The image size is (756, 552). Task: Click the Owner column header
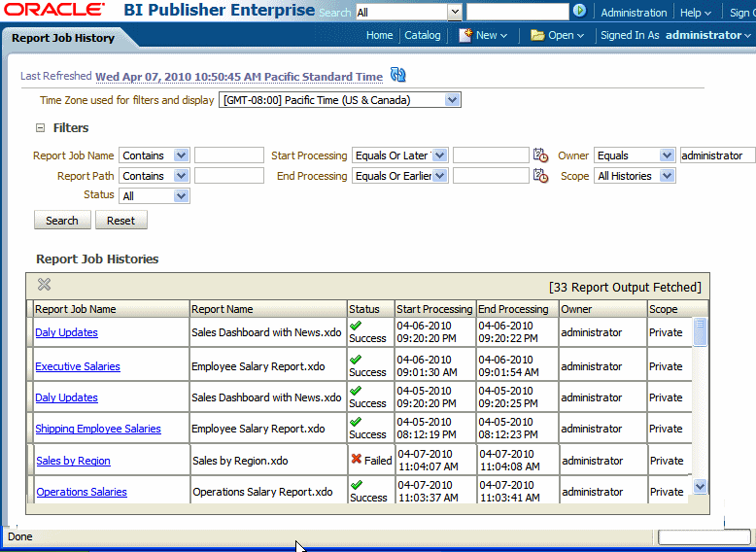(602, 309)
